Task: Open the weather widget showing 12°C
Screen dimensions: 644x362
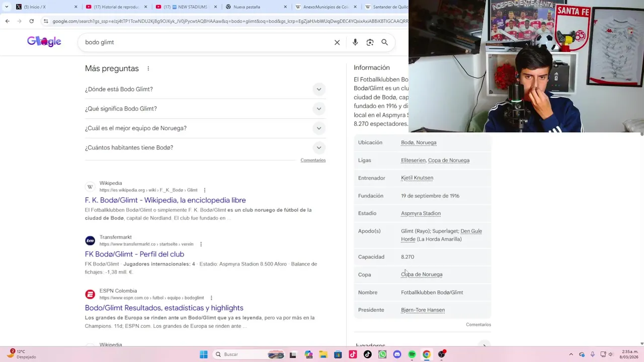Action: point(21,354)
